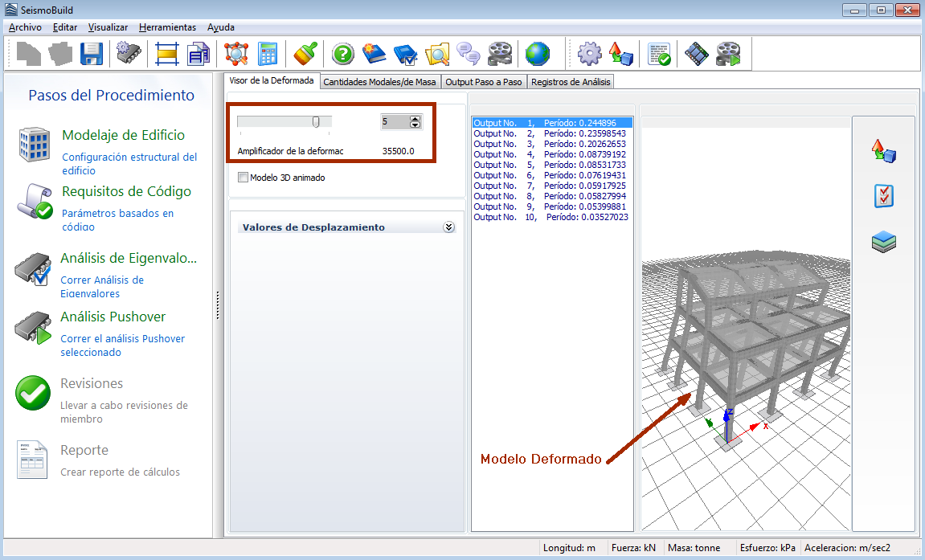Open help via the green question mark icon
This screenshot has height=560, width=925.
tap(343, 54)
